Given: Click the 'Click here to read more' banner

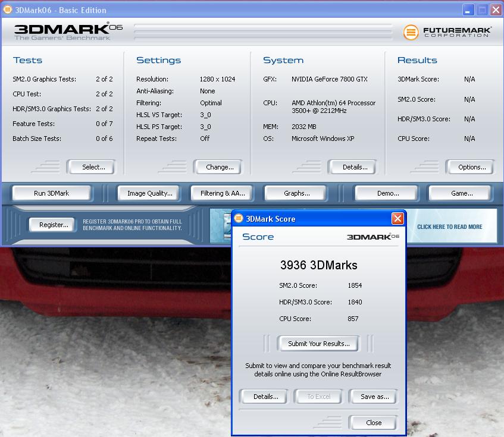Looking at the screenshot, I should pos(449,227).
